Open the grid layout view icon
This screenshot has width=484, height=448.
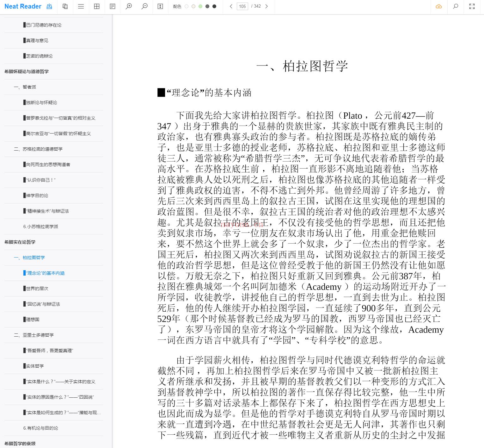click(97, 6)
